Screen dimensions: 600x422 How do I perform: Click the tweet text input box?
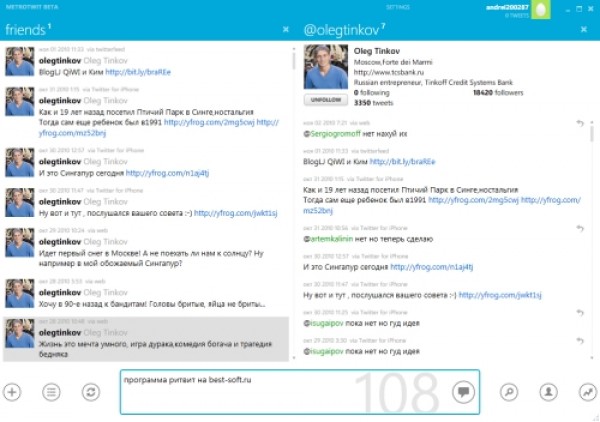pos(300,392)
